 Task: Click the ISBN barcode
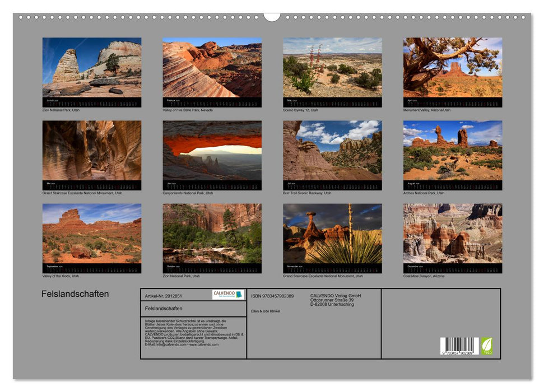[x=459, y=347]
